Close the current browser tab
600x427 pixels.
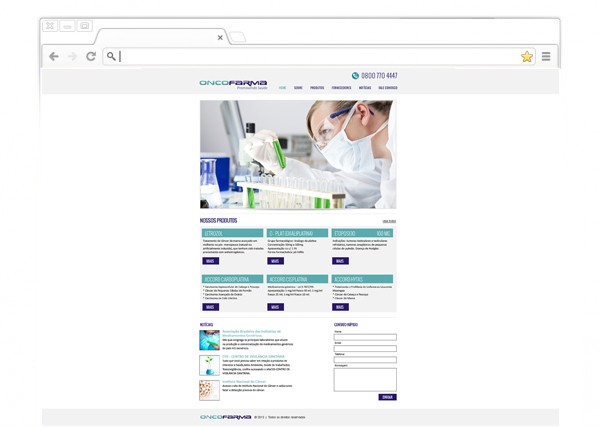coord(220,37)
